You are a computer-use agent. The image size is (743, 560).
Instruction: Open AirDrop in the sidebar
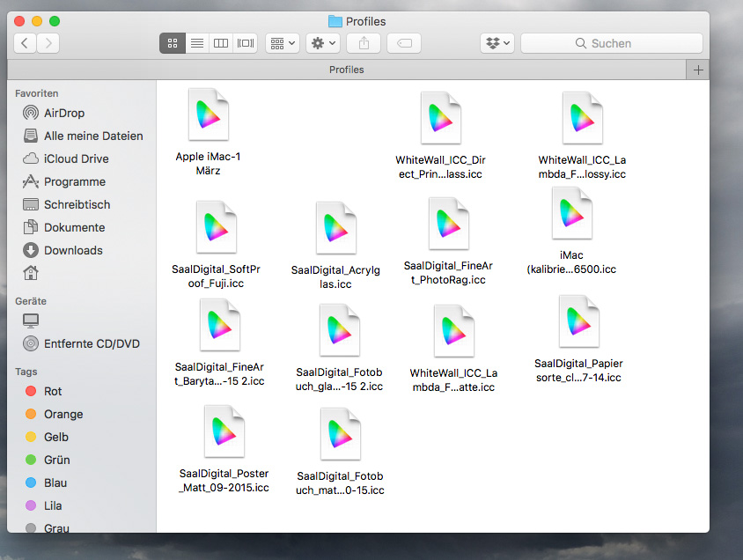64,113
